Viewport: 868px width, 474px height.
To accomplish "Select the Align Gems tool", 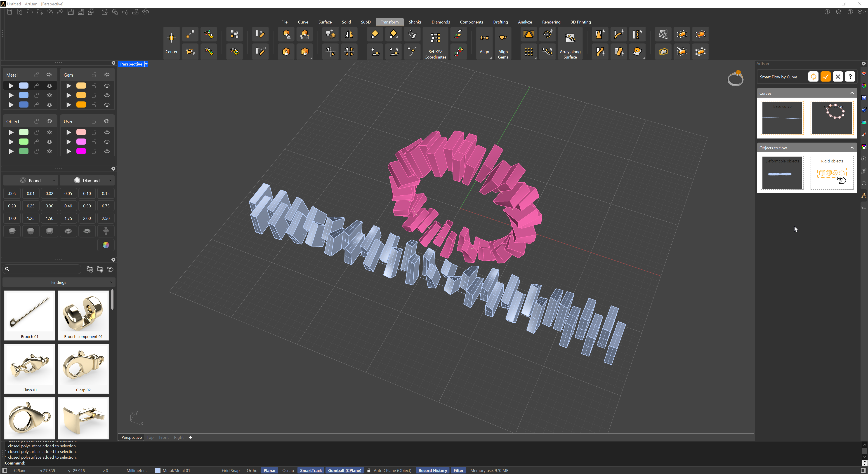I will [x=503, y=43].
